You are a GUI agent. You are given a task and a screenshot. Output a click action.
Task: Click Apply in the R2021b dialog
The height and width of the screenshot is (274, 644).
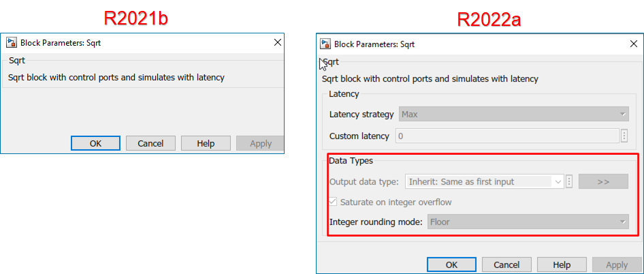click(261, 143)
